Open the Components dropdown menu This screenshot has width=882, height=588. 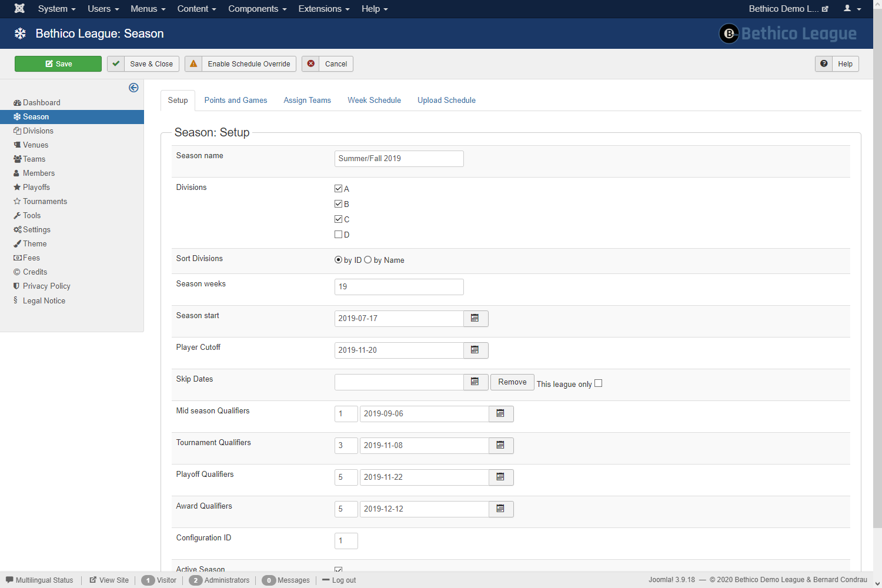point(257,9)
